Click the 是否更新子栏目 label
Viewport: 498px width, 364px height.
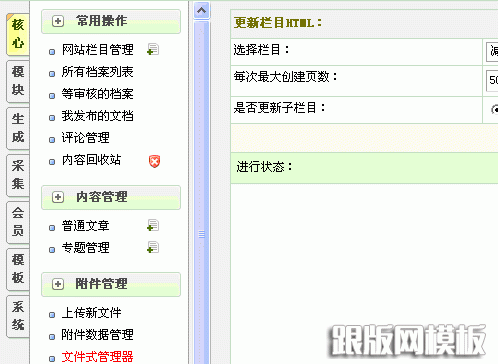click(x=279, y=108)
